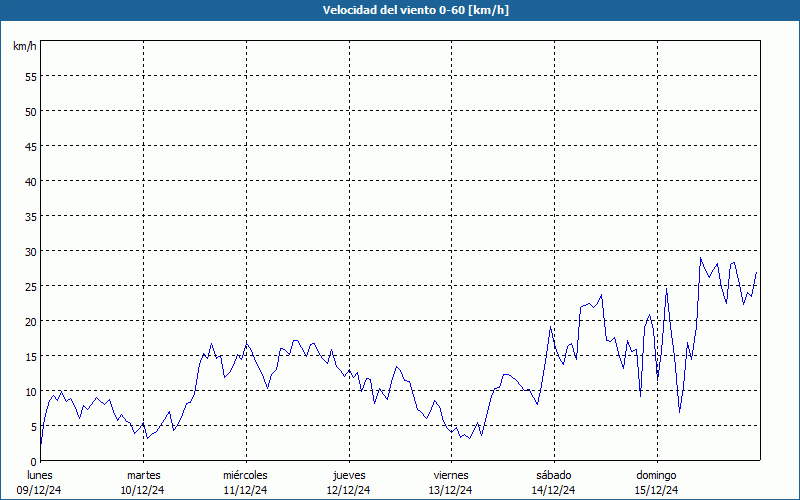Select the 40 value on the y-axis
Viewport: 800px width, 500px height.
(x=31, y=181)
